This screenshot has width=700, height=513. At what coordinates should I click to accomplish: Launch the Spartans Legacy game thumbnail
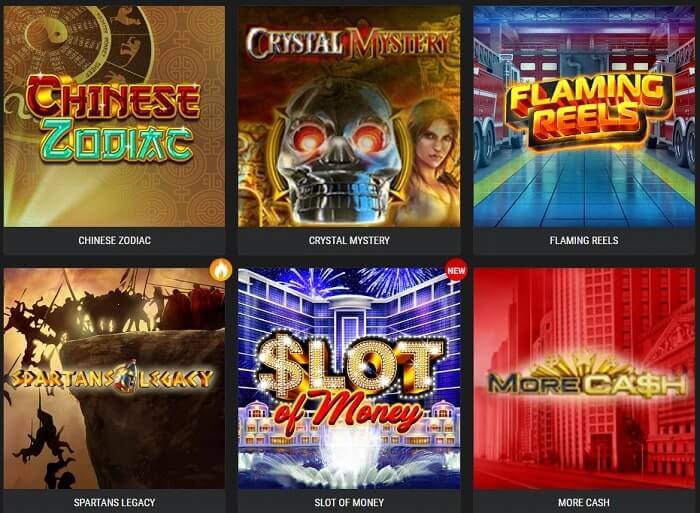[114, 378]
